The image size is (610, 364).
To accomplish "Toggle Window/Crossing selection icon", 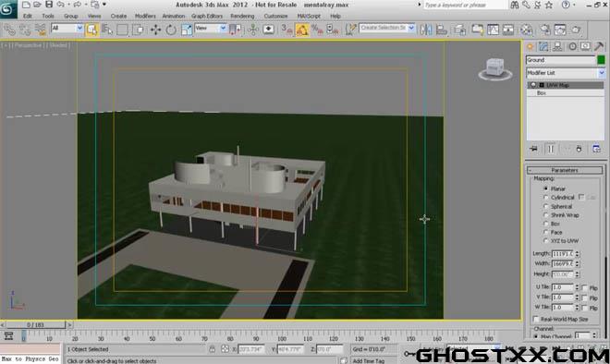I will 138,30.
